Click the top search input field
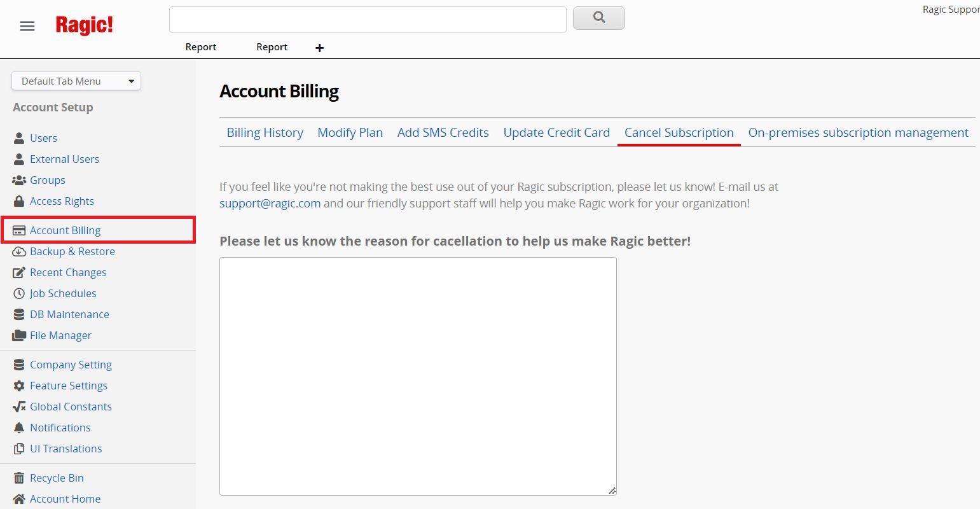 [368, 20]
